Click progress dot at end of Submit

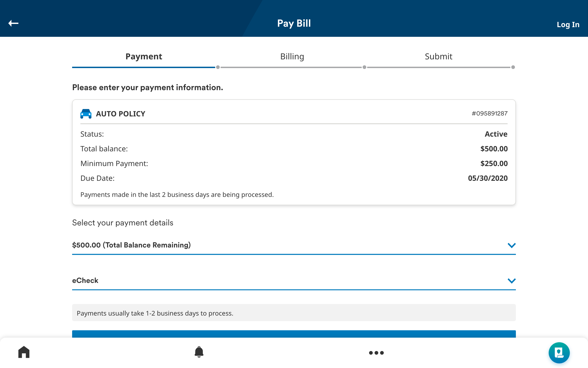point(513,67)
